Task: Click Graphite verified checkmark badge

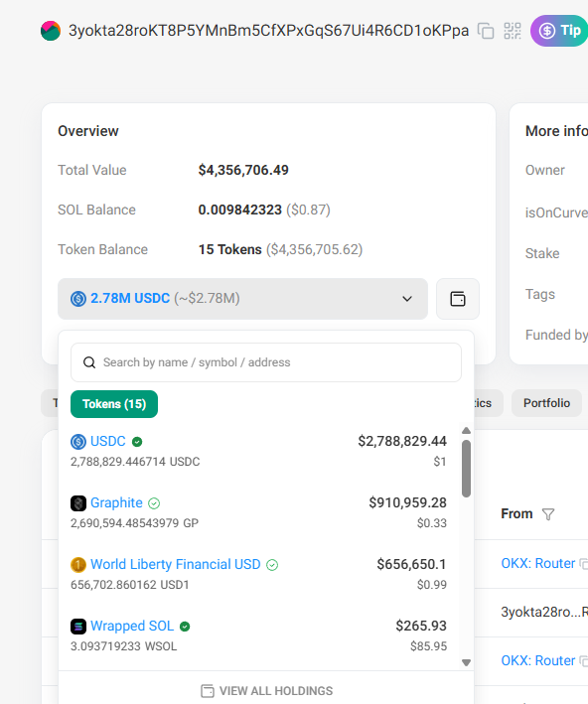Action: click(x=154, y=503)
